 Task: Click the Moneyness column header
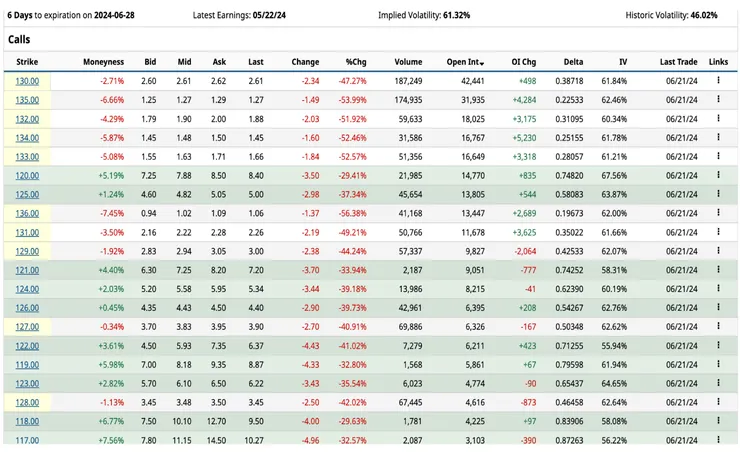coord(103,62)
